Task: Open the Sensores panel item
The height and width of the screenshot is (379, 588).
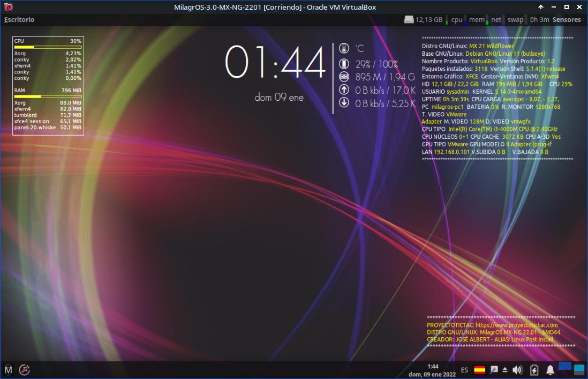Action: point(567,20)
